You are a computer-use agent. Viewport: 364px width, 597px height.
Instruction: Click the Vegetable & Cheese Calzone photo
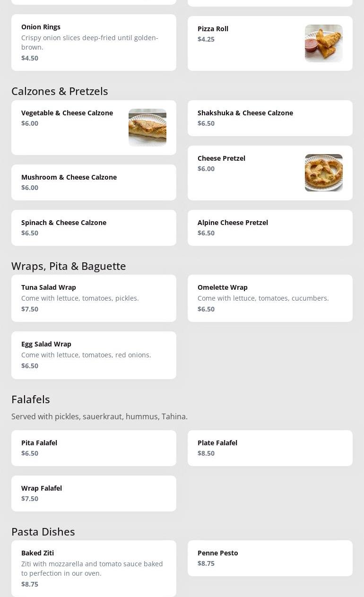point(147,128)
